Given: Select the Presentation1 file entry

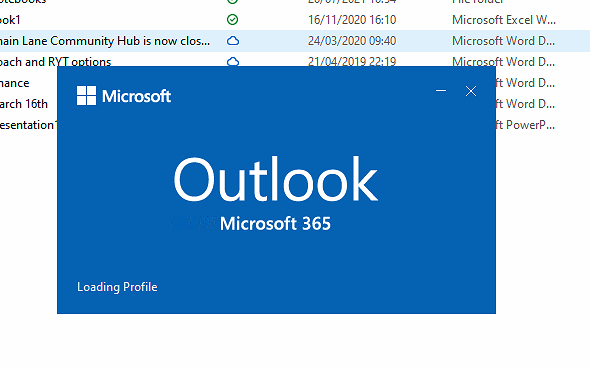Looking at the screenshot, I should (28, 125).
